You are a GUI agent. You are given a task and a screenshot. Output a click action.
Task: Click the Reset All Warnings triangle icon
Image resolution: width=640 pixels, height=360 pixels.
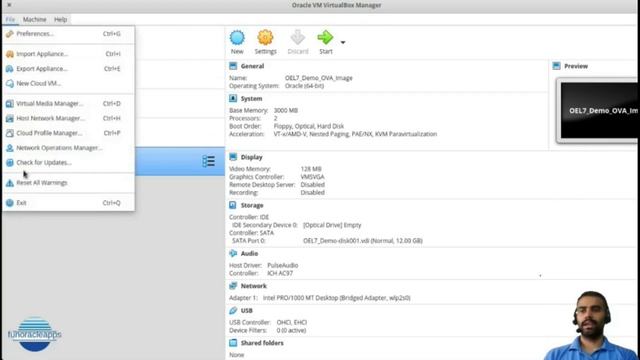9,183
